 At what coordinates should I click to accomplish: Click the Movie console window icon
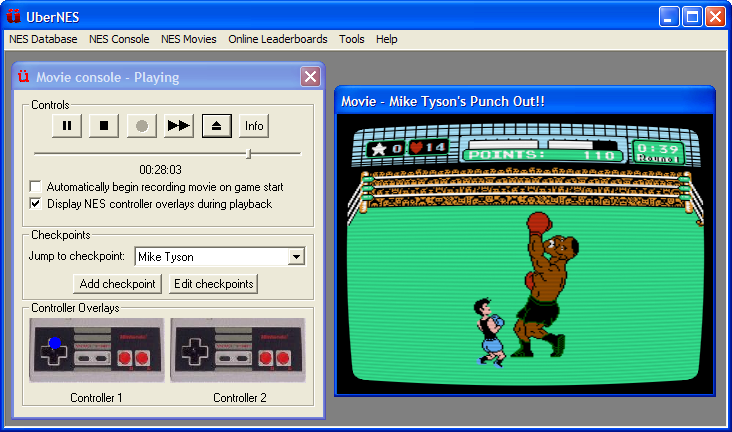click(23, 77)
